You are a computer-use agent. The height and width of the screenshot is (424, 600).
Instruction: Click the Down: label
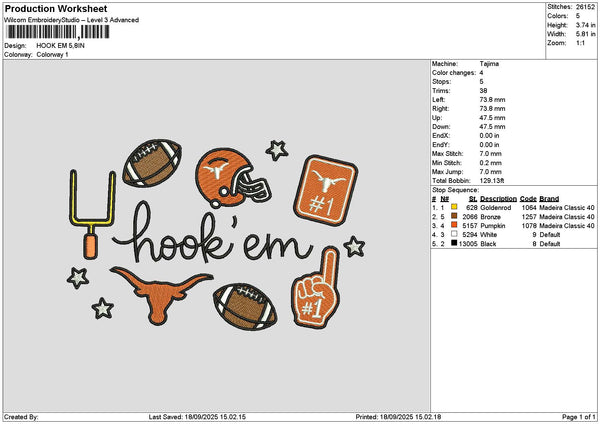441,127
